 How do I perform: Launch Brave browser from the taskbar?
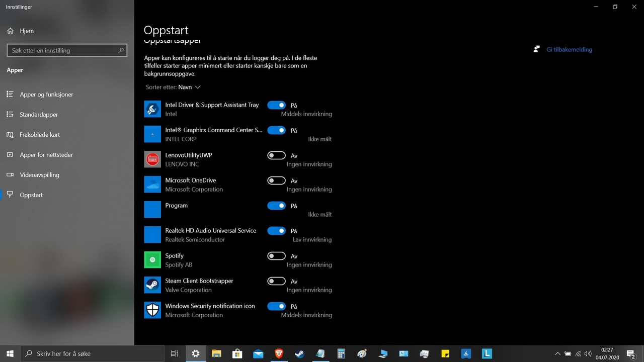[279, 353]
